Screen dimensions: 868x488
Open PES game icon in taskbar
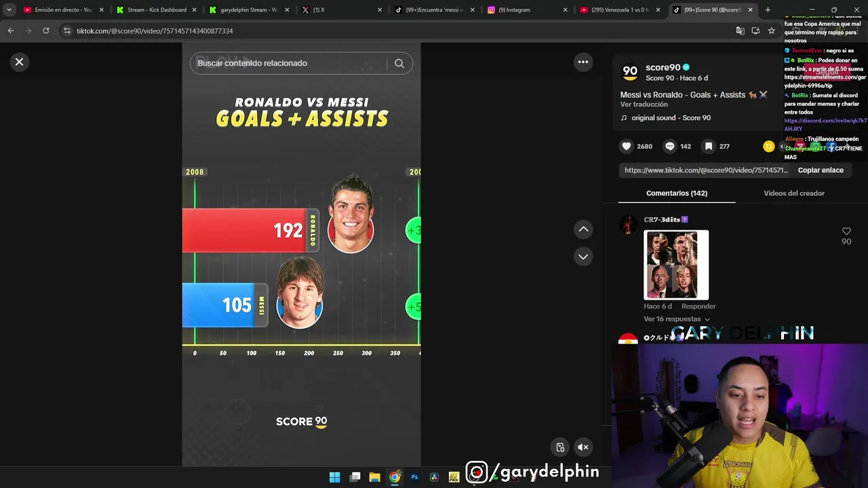tap(454, 477)
